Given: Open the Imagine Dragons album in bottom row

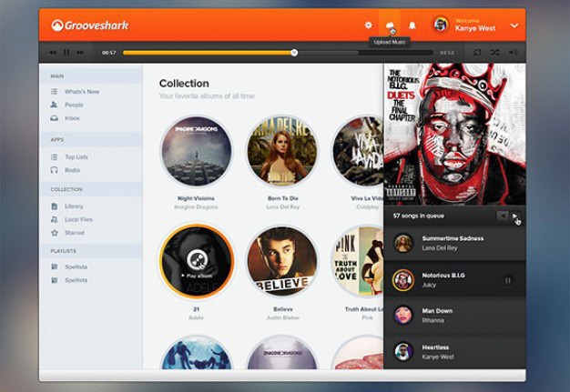Looking at the screenshot, I should [283, 353].
